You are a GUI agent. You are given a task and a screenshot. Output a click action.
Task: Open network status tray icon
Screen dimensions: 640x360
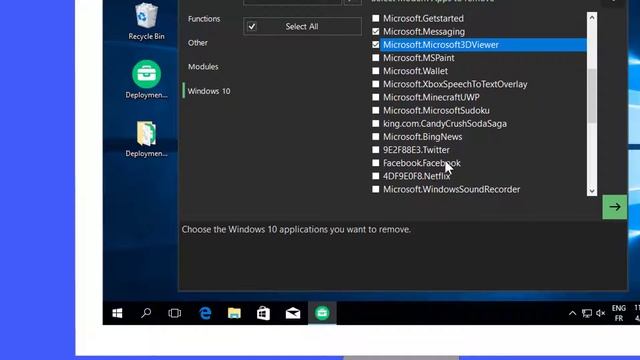point(587,313)
